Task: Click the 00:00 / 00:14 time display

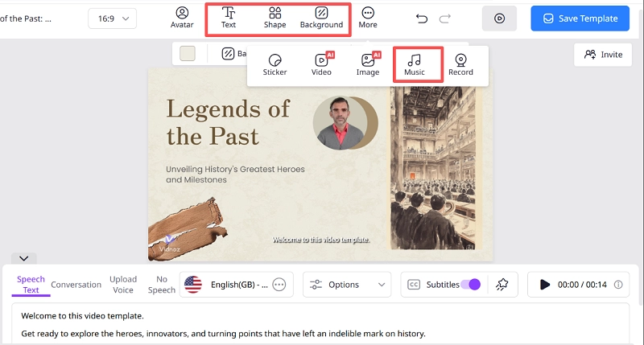Action: point(582,285)
